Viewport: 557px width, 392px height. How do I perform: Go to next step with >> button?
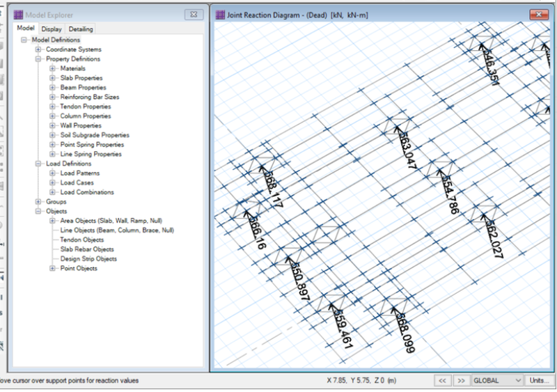click(461, 381)
